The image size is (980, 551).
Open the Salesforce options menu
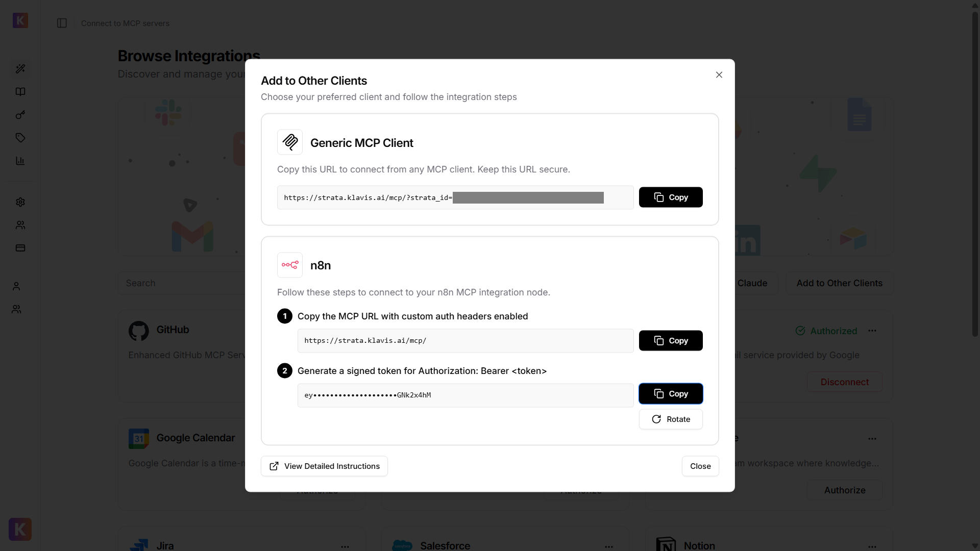tap(609, 546)
